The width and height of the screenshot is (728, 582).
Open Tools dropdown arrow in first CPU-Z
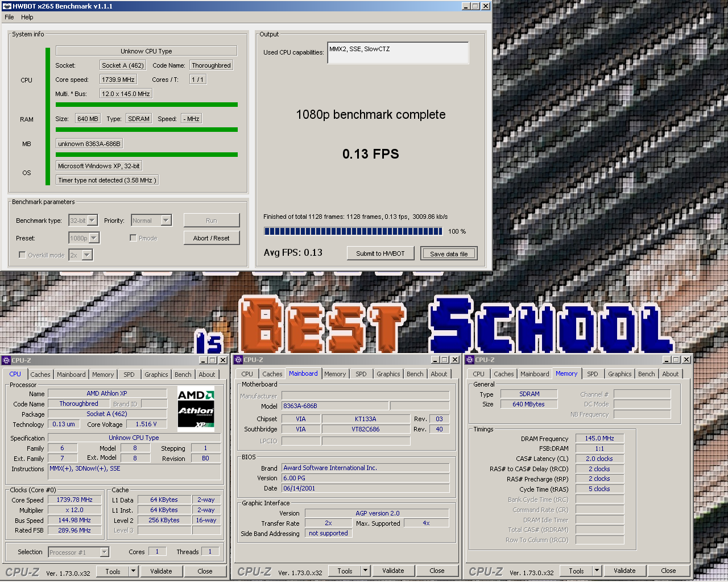[x=134, y=571]
